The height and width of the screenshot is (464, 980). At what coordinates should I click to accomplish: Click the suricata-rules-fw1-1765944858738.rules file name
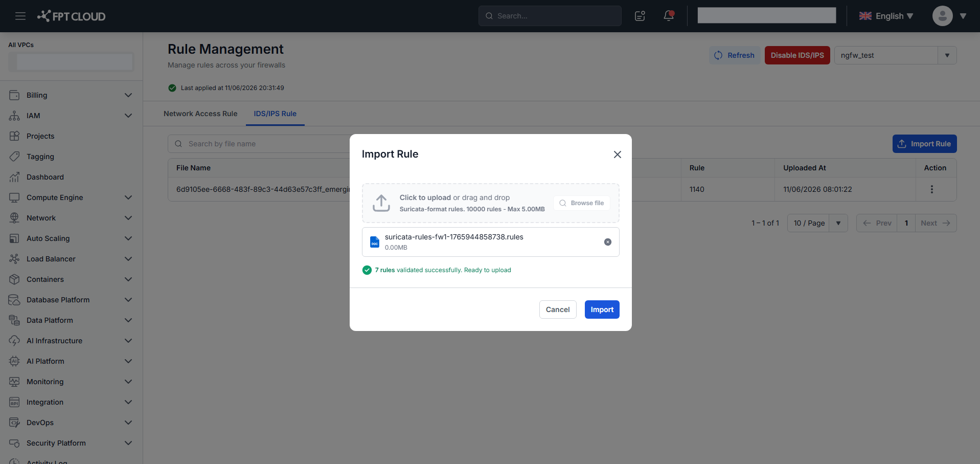point(454,237)
